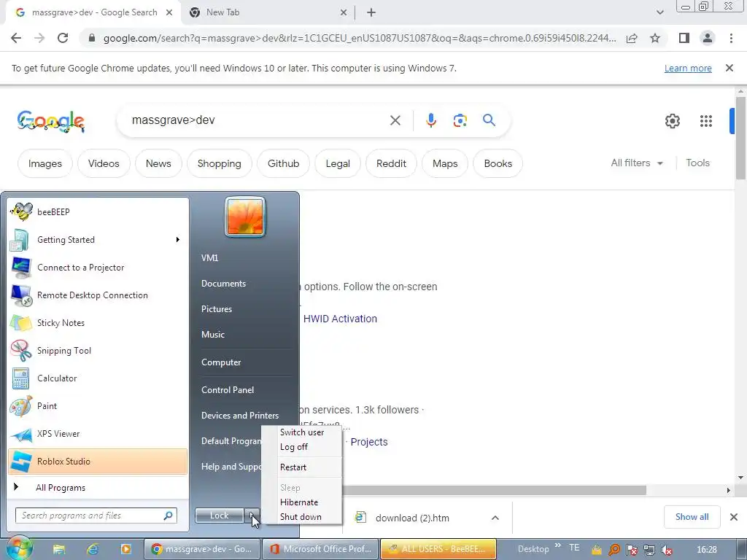Select Shut down in power menu
The image size is (747, 560).
point(302,517)
